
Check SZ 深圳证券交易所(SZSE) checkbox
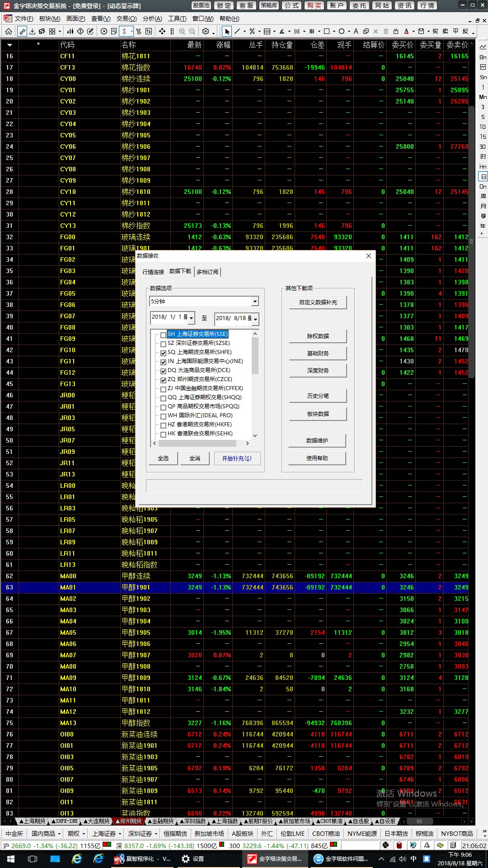(164, 344)
